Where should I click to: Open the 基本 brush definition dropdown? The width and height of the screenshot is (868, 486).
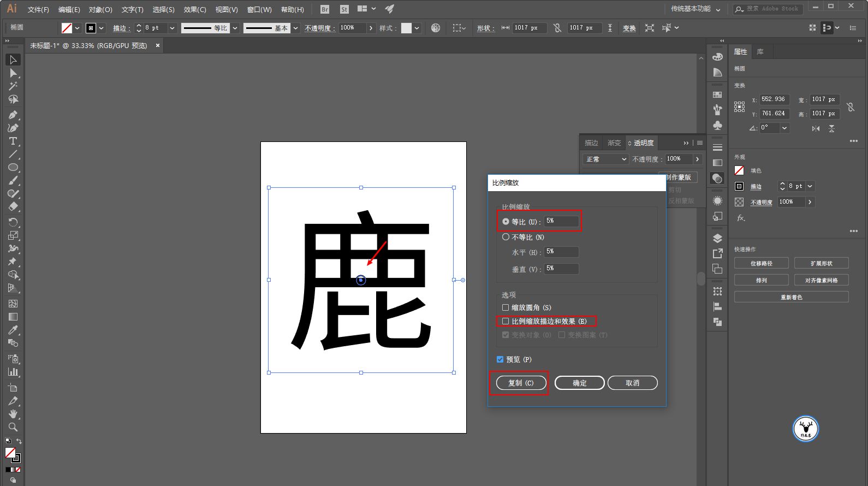click(295, 28)
